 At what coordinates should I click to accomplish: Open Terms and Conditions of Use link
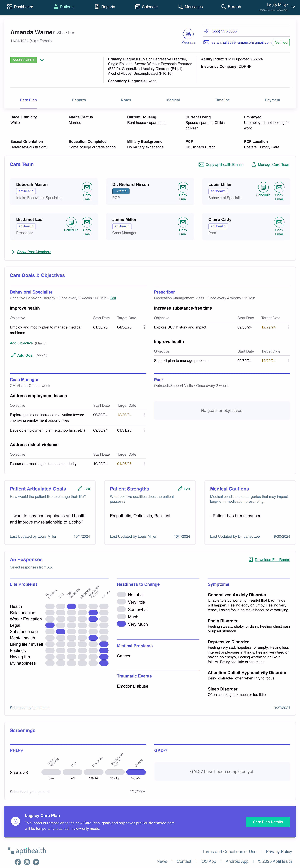point(229,851)
